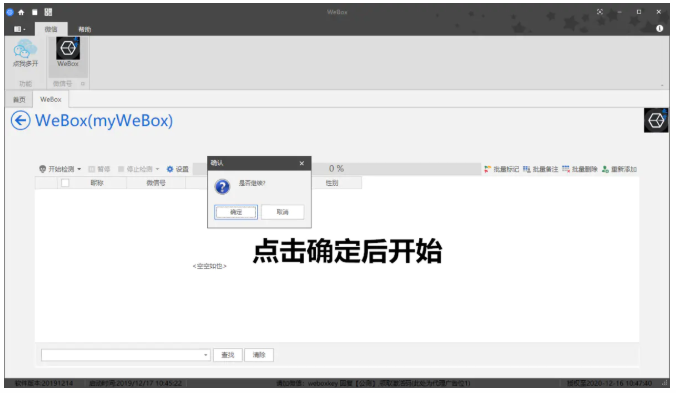
Task: Toggle the select-all checkbox in table header
Action: (65, 183)
